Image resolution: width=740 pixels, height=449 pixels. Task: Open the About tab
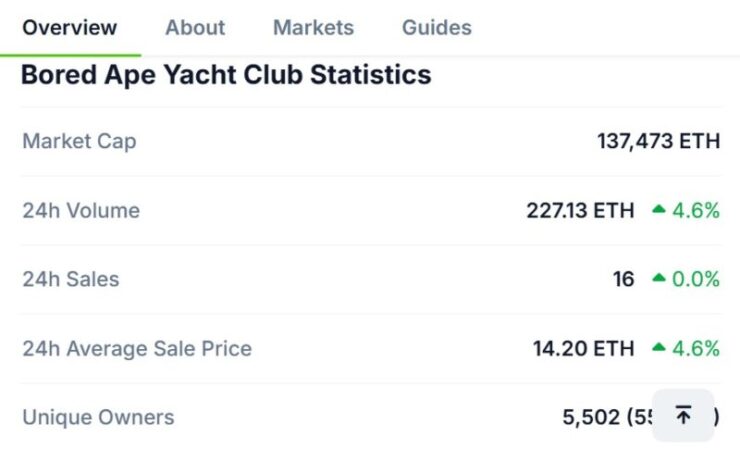(195, 27)
